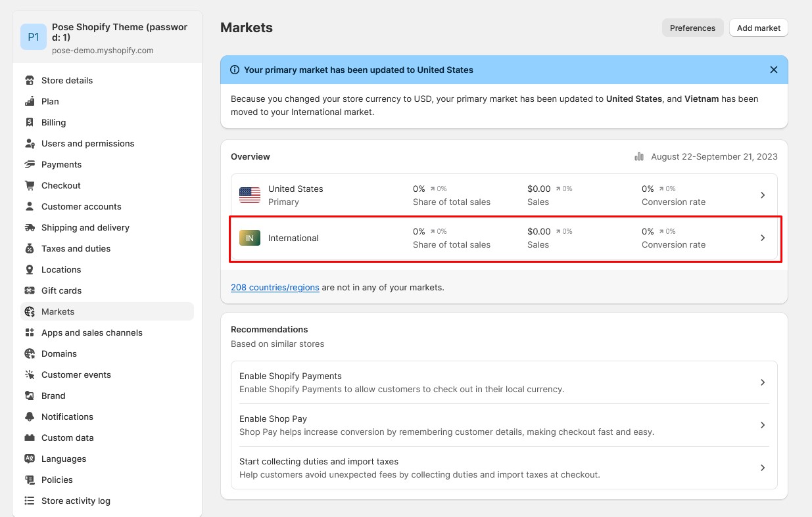Open Custom data settings
Image resolution: width=812 pixels, height=517 pixels.
[x=107, y=438]
